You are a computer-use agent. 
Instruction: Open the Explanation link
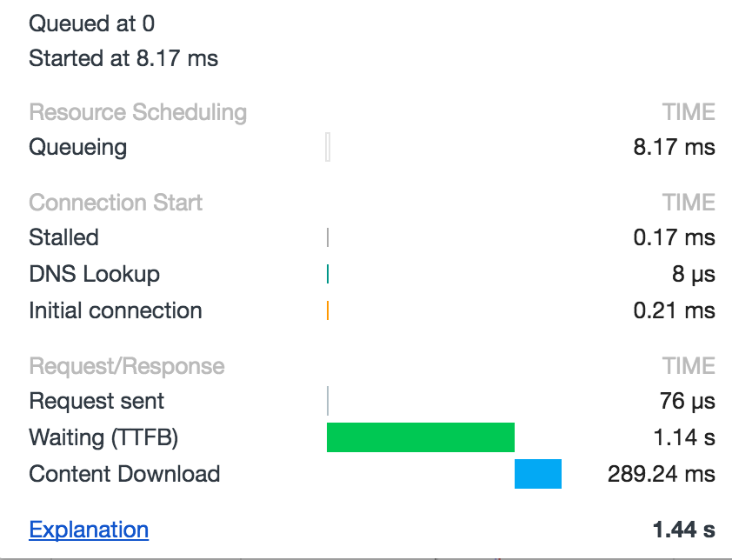point(89,530)
